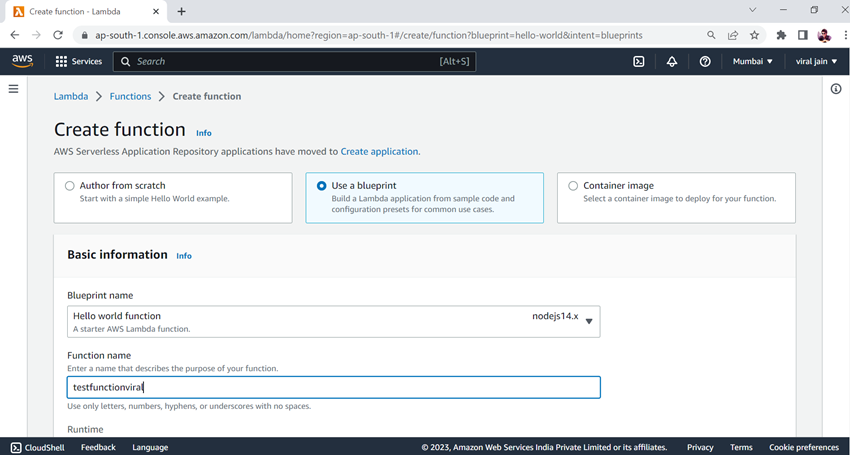
Task: Open the viral jain account menu
Action: (x=816, y=61)
